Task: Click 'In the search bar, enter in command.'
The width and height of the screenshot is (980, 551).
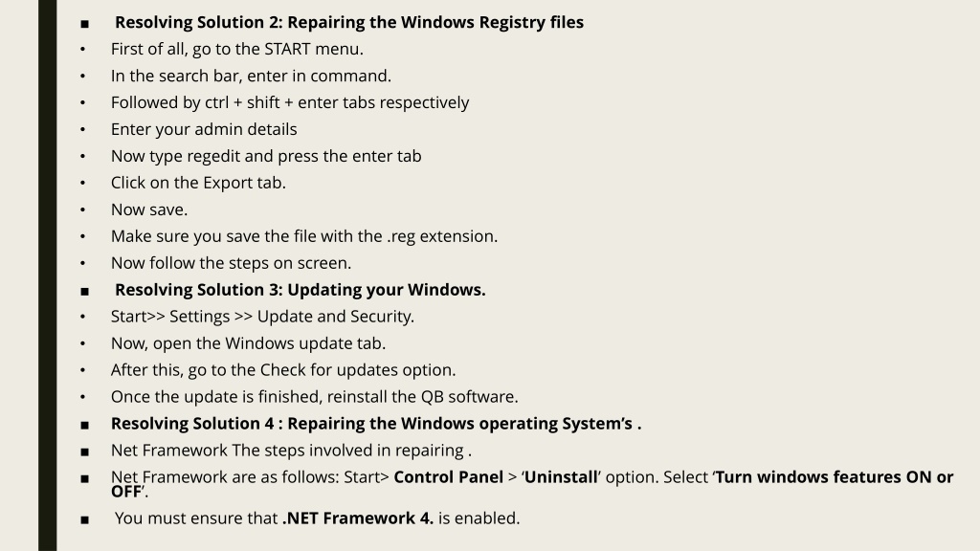Action: (251, 77)
